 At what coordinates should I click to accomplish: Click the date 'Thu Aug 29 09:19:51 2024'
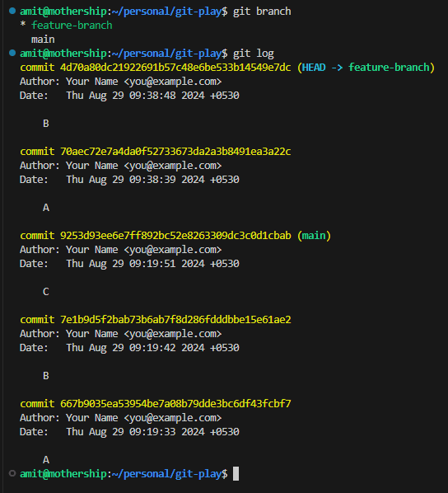pos(135,264)
